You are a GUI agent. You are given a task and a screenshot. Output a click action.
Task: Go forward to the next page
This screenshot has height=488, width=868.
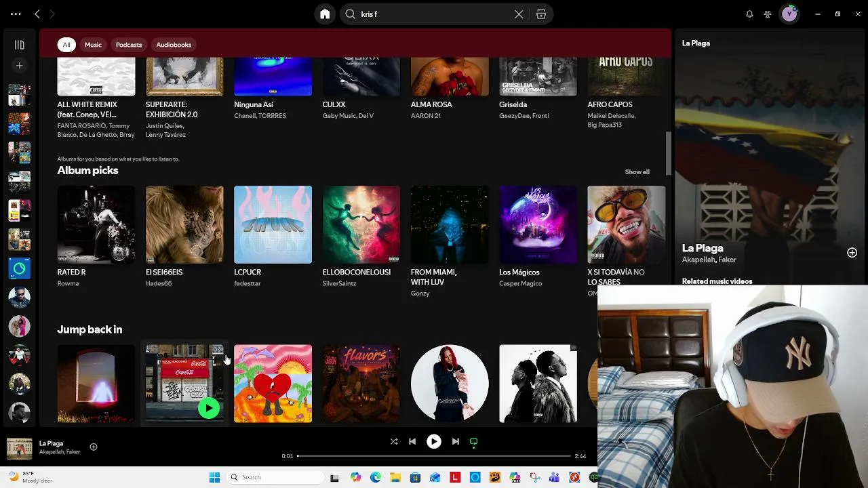(52, 14)
